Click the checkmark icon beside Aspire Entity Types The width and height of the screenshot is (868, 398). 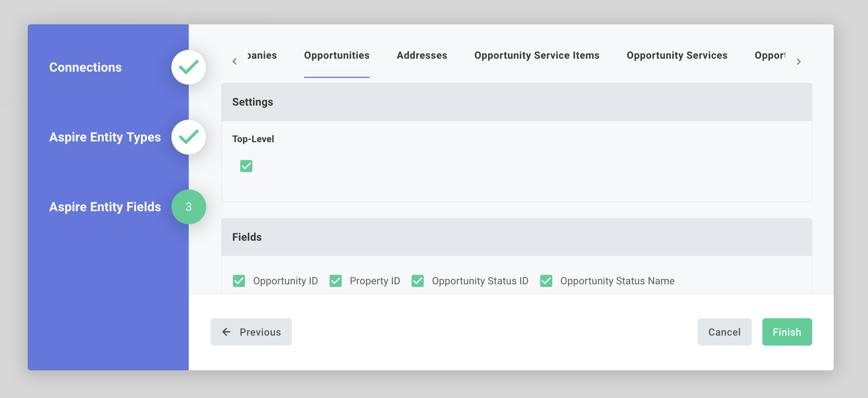tap(189, 137)
